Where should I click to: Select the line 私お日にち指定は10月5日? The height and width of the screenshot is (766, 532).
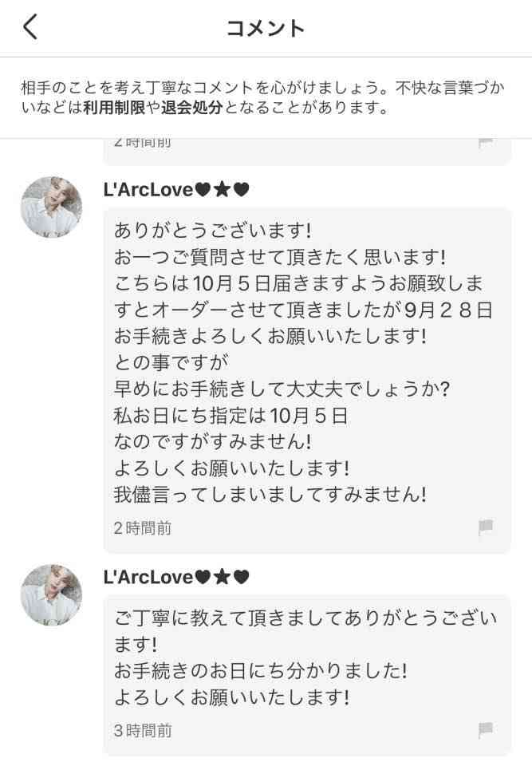pos(231,416)
